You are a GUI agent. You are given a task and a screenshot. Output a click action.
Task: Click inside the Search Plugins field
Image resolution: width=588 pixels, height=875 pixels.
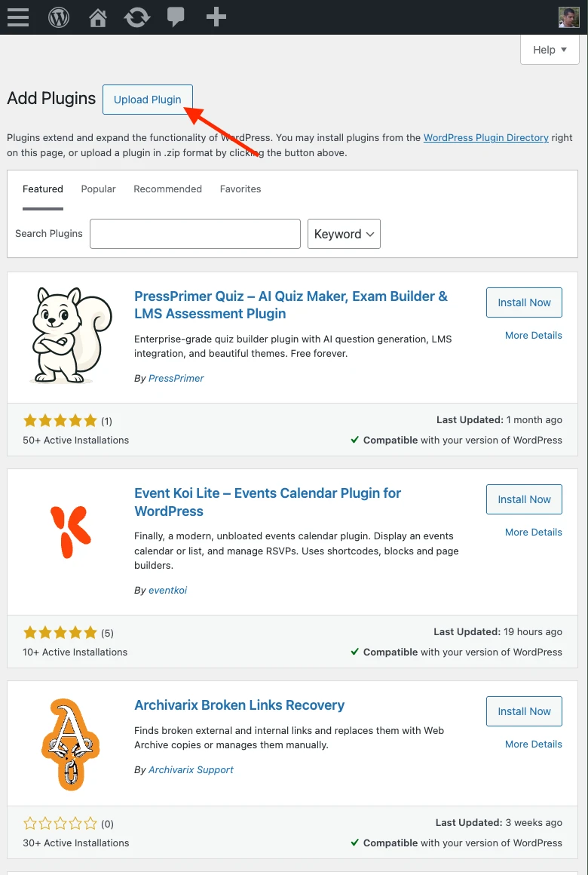[x=194, y=234]
